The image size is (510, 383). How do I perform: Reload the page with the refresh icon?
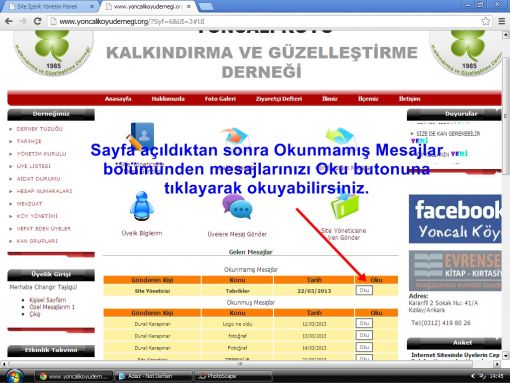pos(38,21)
